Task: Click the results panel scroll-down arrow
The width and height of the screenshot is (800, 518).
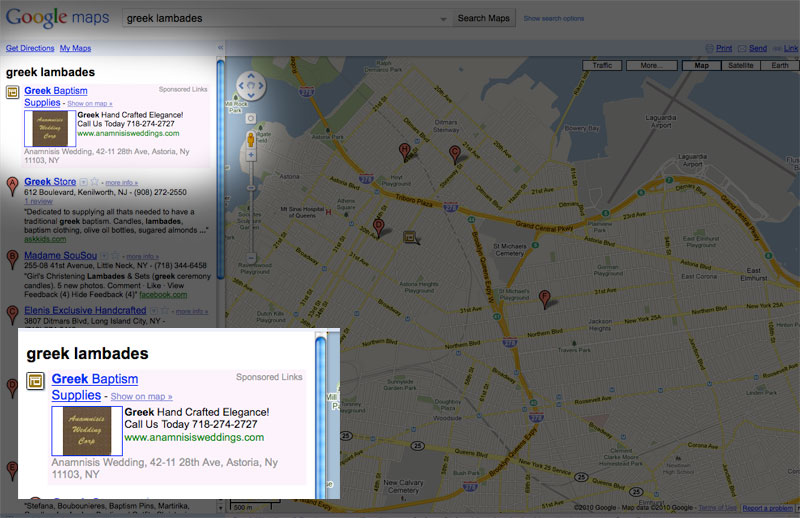Action: [x=220, y=508]
